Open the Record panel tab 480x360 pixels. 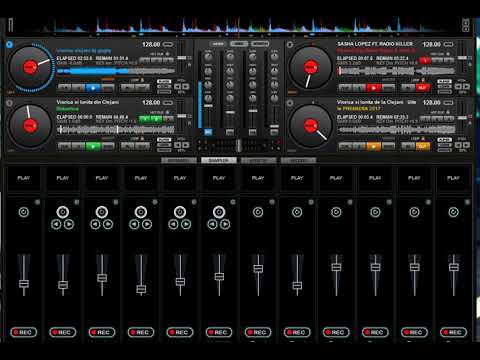[298, 160]
